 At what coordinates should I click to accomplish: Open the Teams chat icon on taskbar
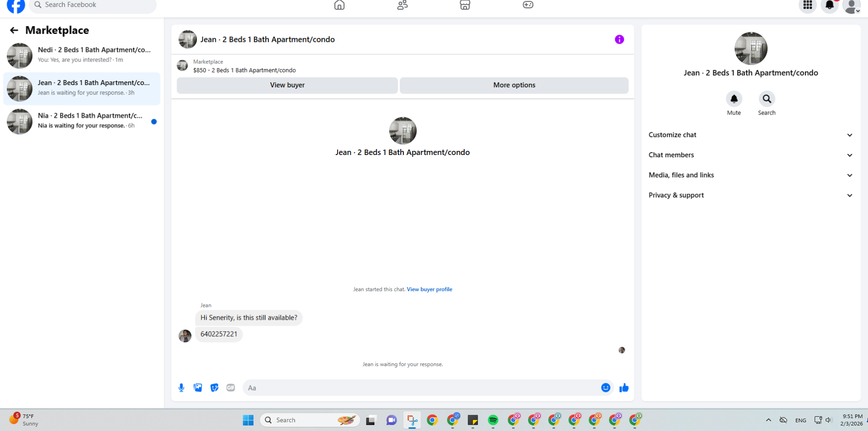[391, 420]
